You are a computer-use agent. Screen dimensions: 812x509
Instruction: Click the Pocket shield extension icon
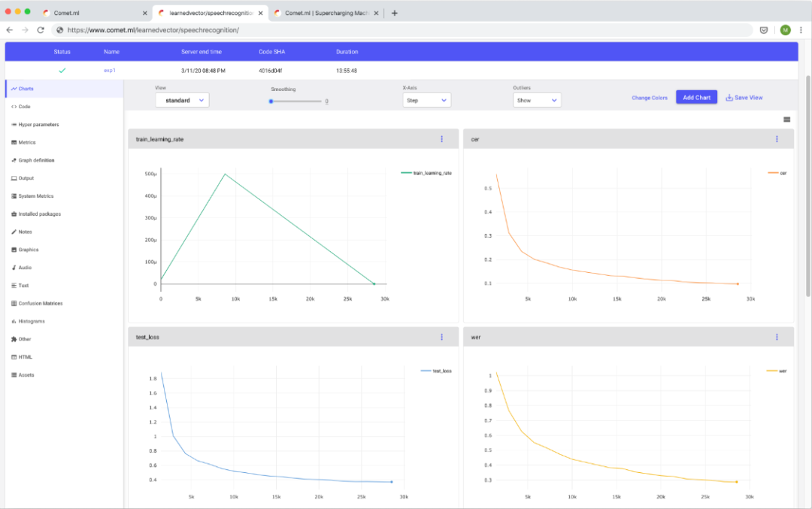[764, 30]
